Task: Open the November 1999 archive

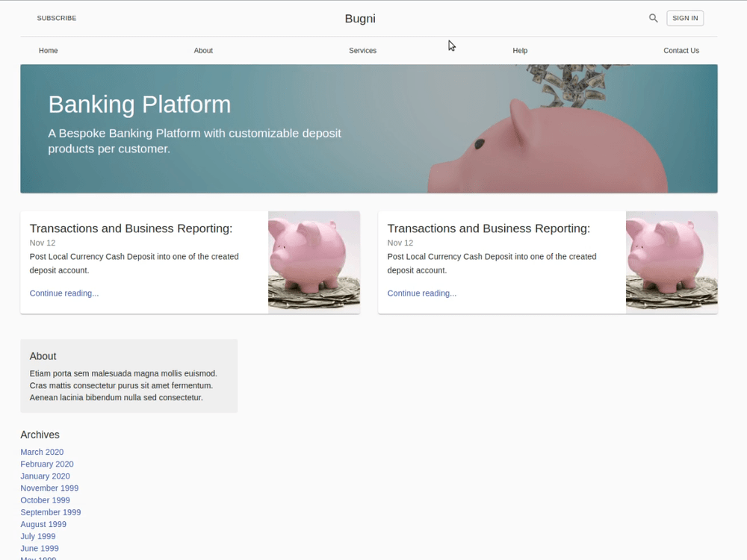Action: pyautogui.click(x=49, y=488)
